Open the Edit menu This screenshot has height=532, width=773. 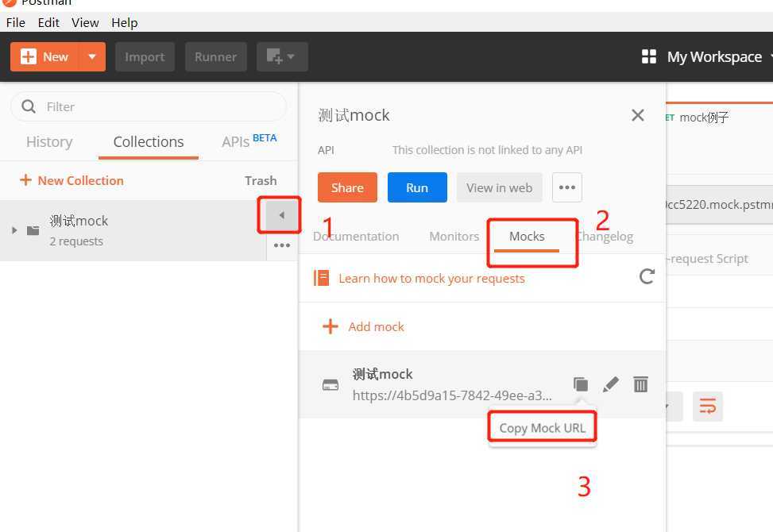(48, 23)
